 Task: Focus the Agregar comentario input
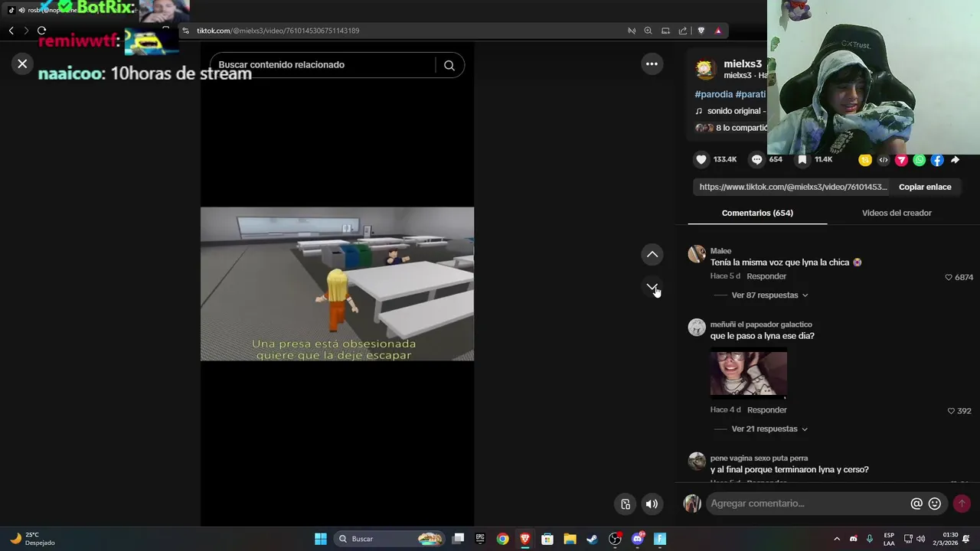click(x=806, y=504)
